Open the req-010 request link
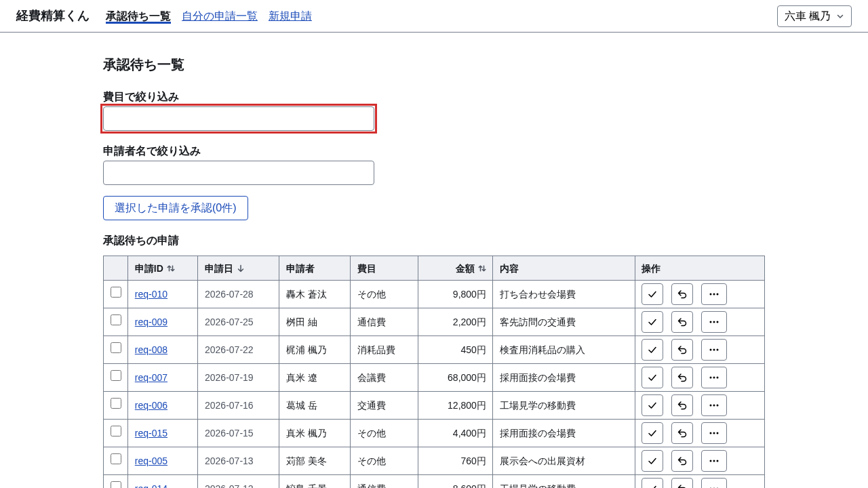This screenshot has height=488, width=868. (151, 294)
